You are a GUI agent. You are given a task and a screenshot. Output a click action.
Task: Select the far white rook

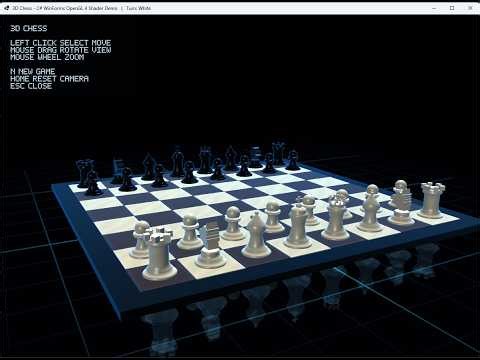pos(432,200)
